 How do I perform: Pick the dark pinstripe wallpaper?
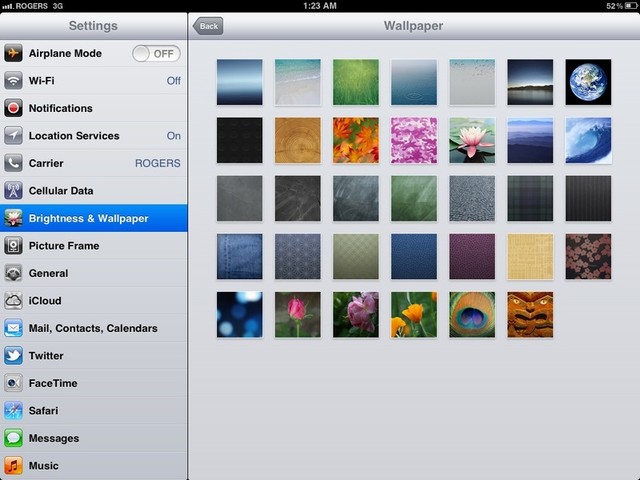click(588, 198)
